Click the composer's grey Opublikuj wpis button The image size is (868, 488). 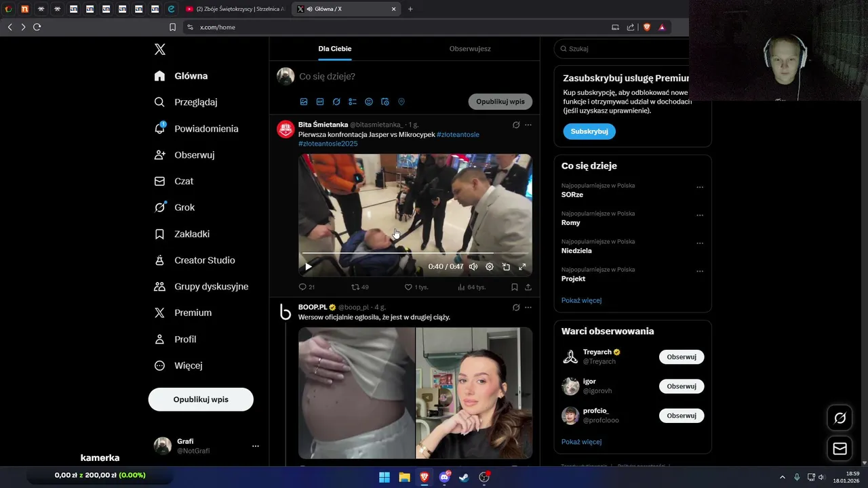click(500, 102)
